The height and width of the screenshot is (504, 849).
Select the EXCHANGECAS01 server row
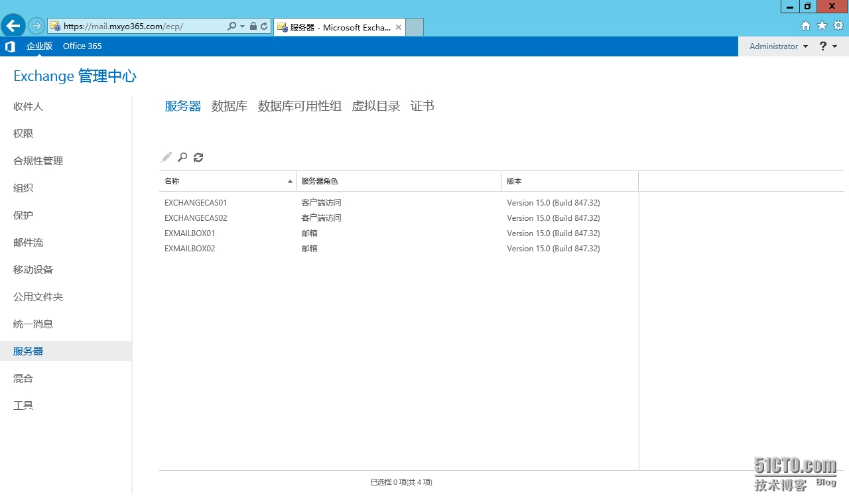point(196,203)
